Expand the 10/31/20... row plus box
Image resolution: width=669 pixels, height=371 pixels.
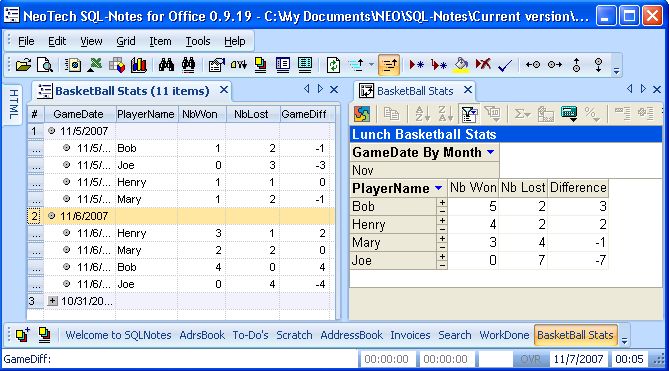pyautogui.click(x=52, y=301)
